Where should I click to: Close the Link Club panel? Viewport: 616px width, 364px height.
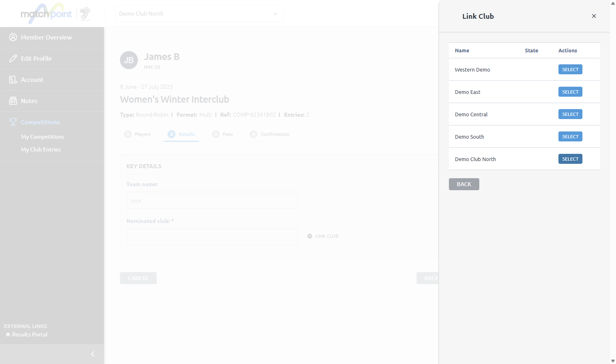click(x=594, y=16)
